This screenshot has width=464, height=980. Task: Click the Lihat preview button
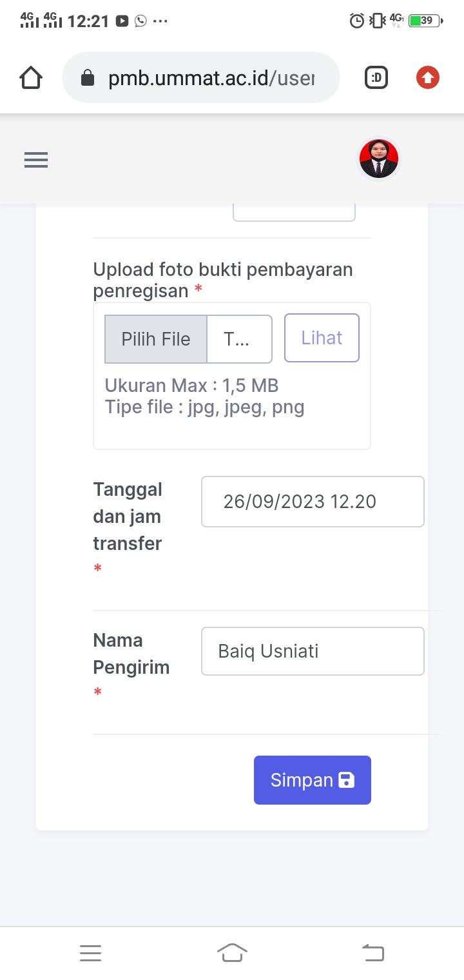point(322,338)
